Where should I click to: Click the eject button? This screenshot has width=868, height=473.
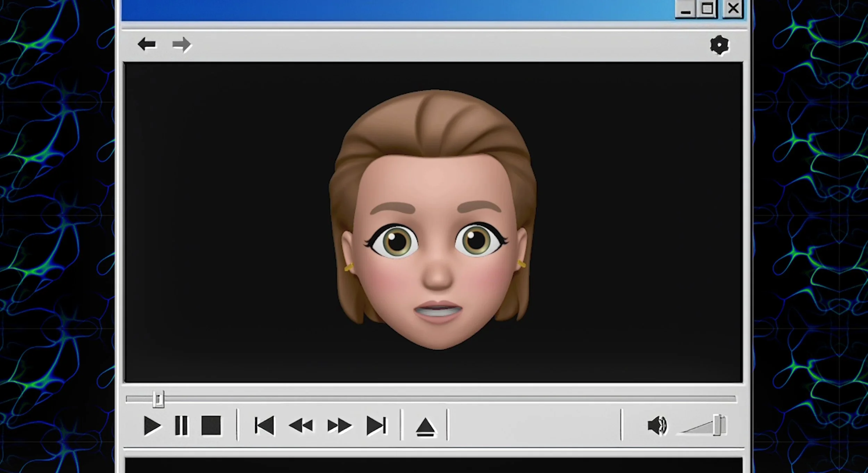[425, 427]
